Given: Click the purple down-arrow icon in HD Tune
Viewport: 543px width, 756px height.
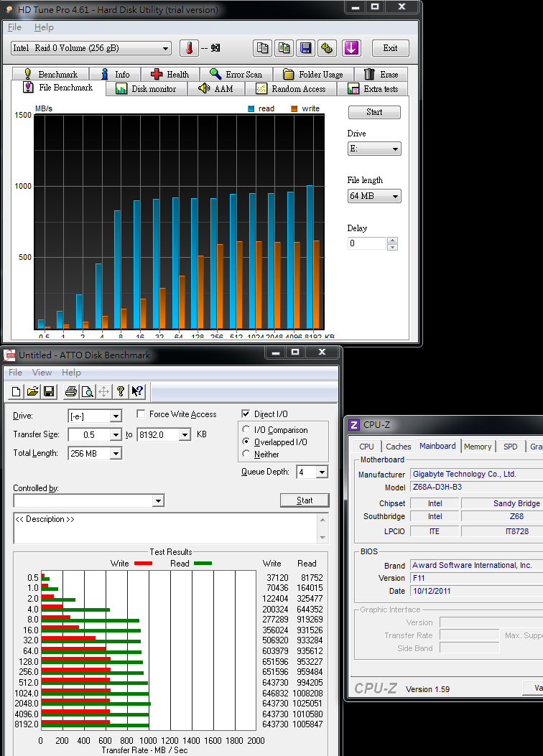Looking at the screenshot, I should pyautogui.click(x=351, y=48).
